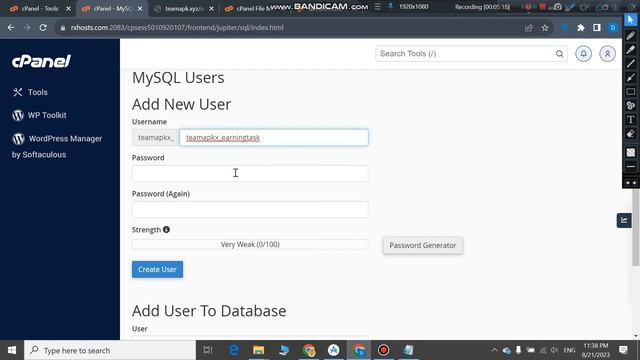The image size is (640, 360).
Task: Focus the Username input field
Action: 274,138
